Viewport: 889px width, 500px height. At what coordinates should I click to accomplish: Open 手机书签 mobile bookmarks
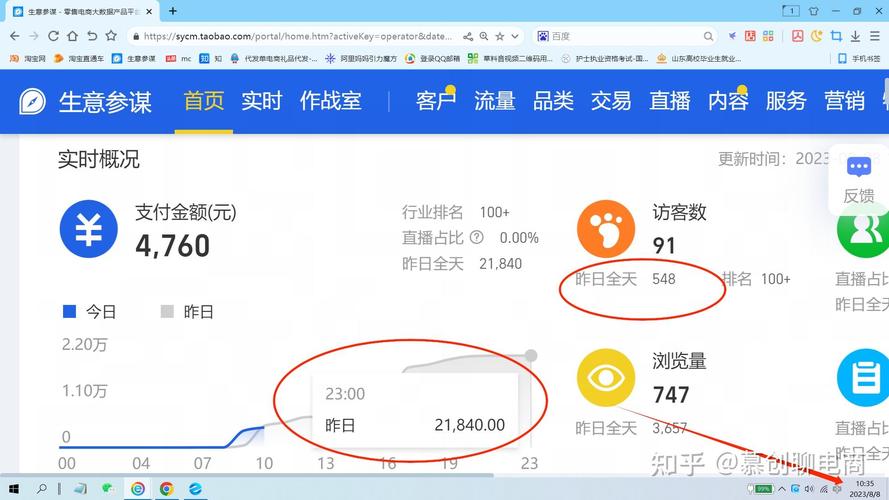860,58
